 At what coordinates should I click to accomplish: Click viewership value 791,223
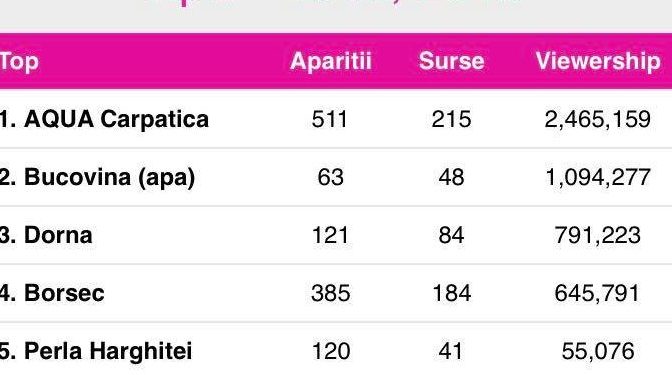597,235
